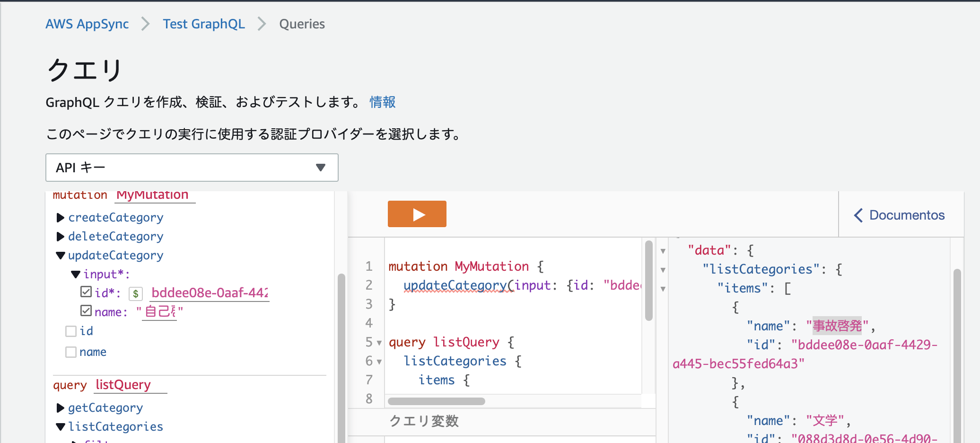Click the name value input in explorer
Viewport: 980px width, 443px height.
pyautogui.click(x=160, y=312)
